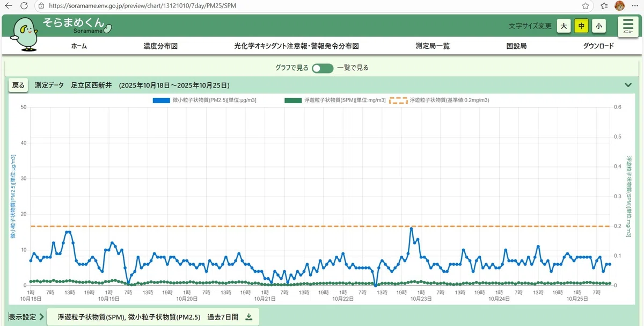Open the hamburger menu icon
The height and width of the screenshot is (326, 644).
(627, 26)
